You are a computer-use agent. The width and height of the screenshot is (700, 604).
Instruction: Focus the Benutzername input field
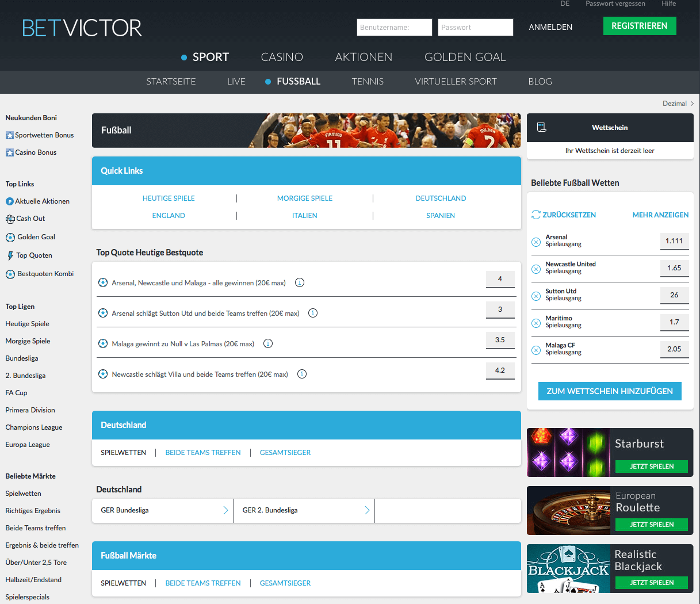[395, 27]
